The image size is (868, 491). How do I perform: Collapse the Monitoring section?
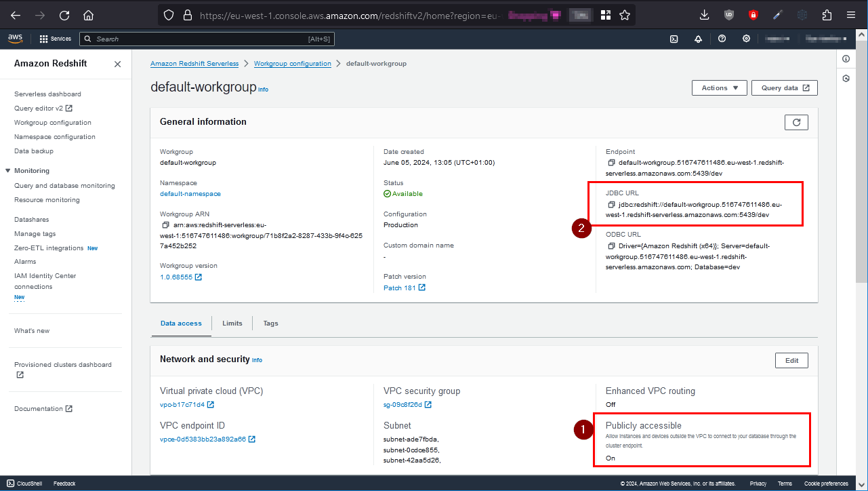tap(8, 171)
